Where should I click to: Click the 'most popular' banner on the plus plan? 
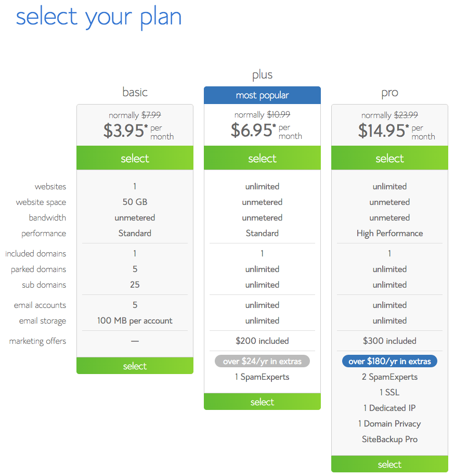tap(262, 95)
